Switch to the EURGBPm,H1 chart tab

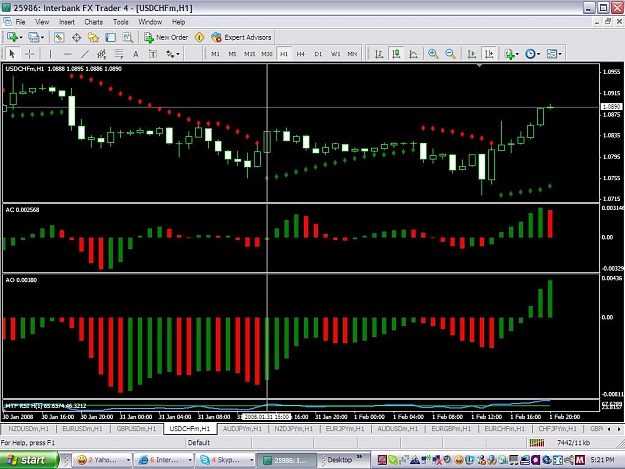click(451, 429)
